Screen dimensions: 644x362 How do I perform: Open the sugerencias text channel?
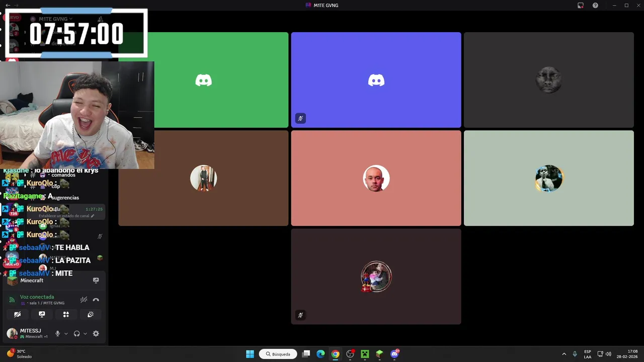tap(65, 198)
